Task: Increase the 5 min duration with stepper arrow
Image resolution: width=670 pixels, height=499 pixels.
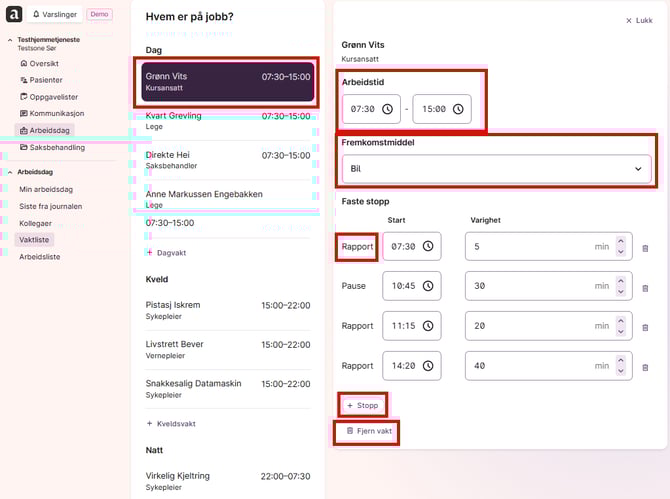Action: 620,241
